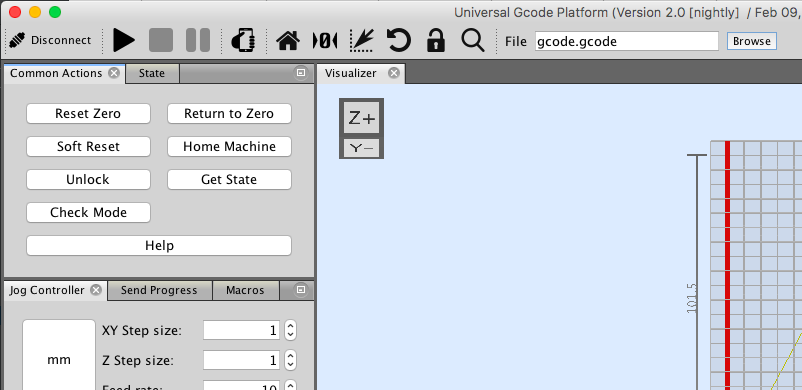Image resolution: width=802 pixels, height=390 pixels.
Task: Click the 101.5 dimension label
Action: (692, 298)
